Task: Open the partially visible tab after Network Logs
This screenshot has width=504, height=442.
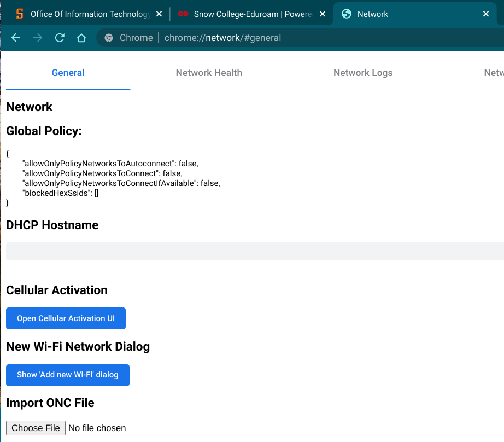Action: [494, 73]
